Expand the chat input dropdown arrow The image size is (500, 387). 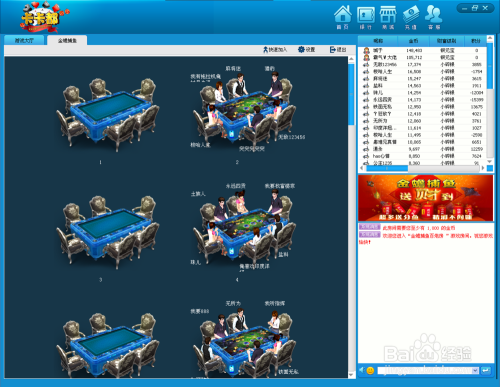coord(475,370)
